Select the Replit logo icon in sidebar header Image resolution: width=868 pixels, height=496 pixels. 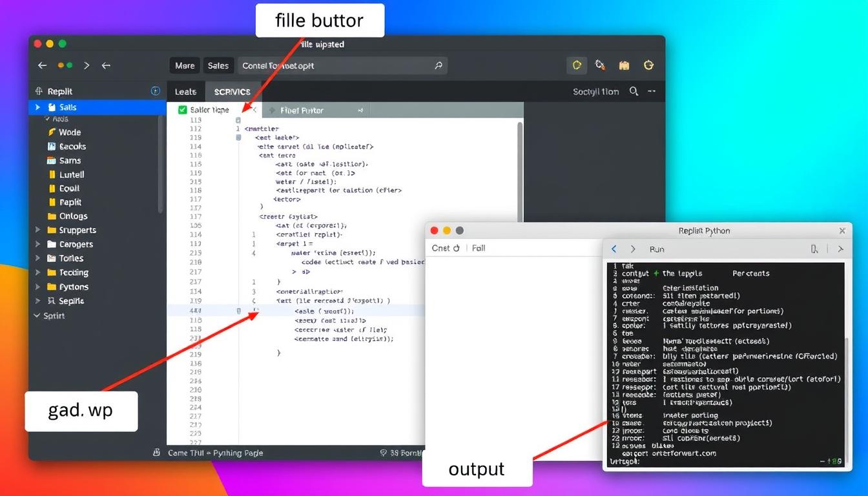click(x=40, y=90)
